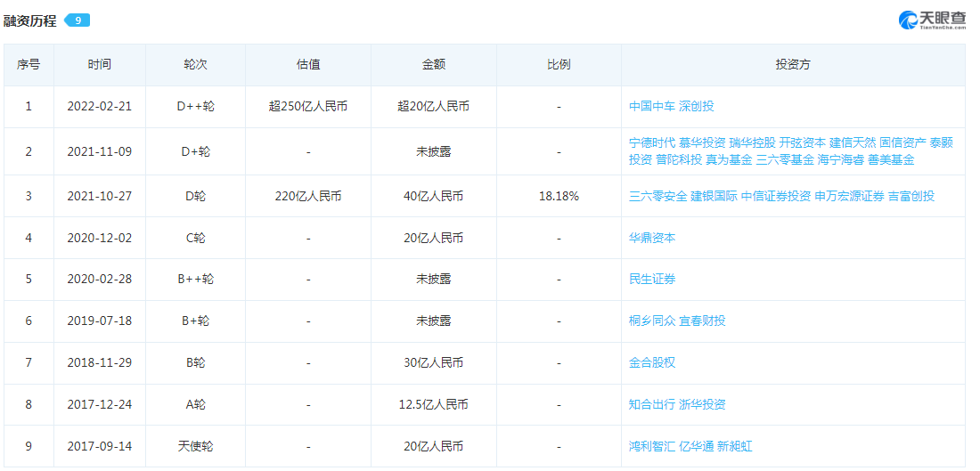
Task: Open the 宜春财投 link
Action: click(703, 321)
